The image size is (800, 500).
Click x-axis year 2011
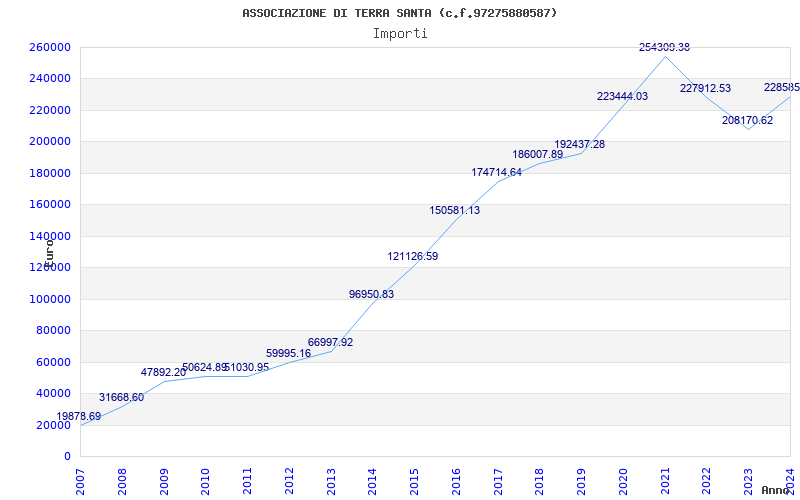click(247, 482)
